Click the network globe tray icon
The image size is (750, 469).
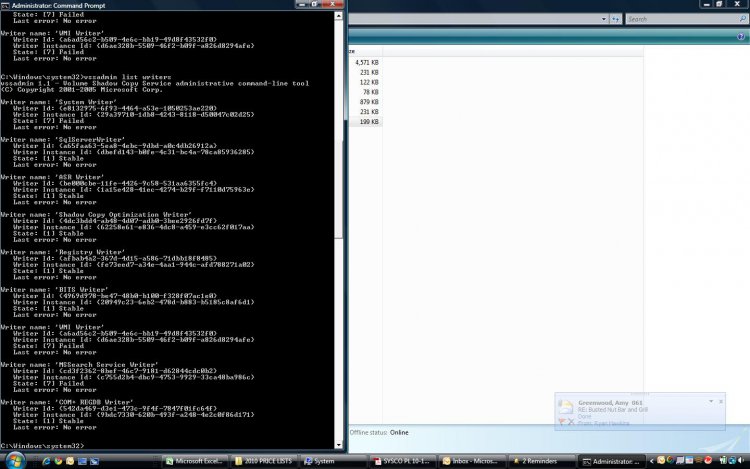[732, 461]
